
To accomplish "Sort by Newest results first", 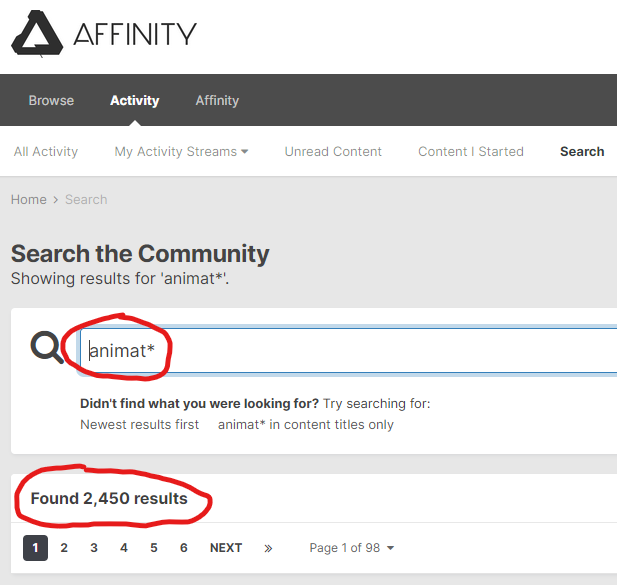I will coord(139,424).
